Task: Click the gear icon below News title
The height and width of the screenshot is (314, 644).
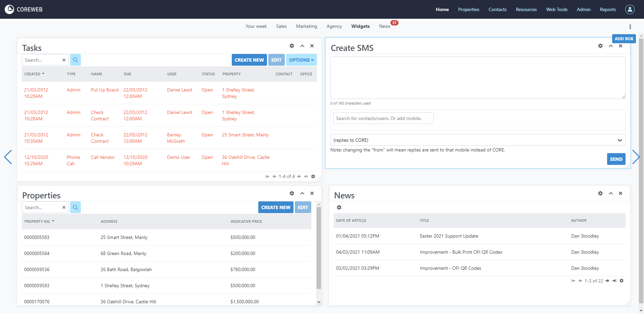Action: pyautogui.click(x=339, y=207)
